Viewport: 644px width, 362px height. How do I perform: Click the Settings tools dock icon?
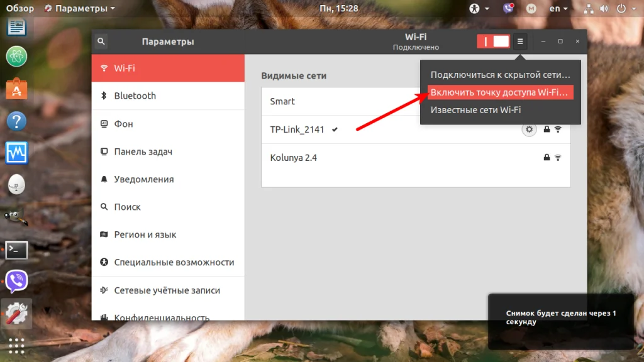click(16, 314)
